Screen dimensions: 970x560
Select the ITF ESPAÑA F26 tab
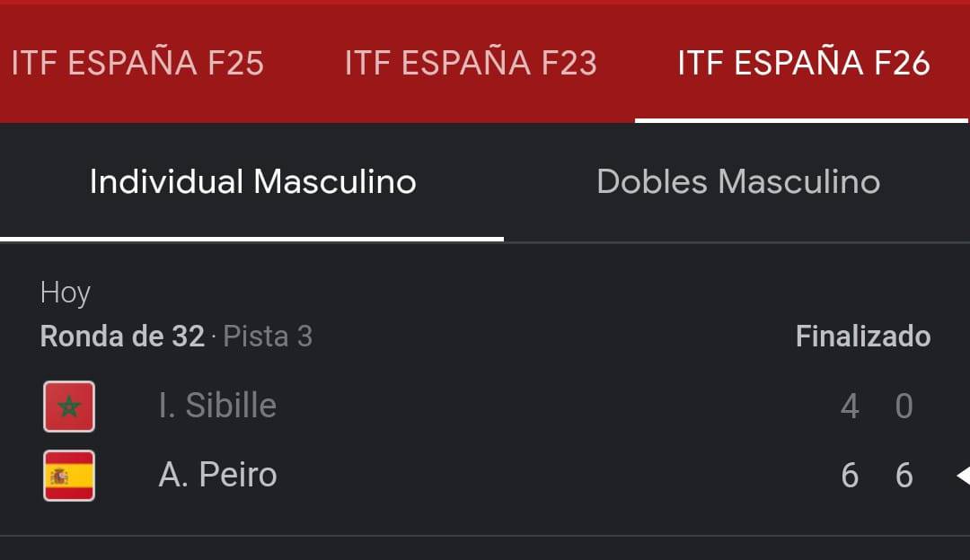tap(804, 63)
